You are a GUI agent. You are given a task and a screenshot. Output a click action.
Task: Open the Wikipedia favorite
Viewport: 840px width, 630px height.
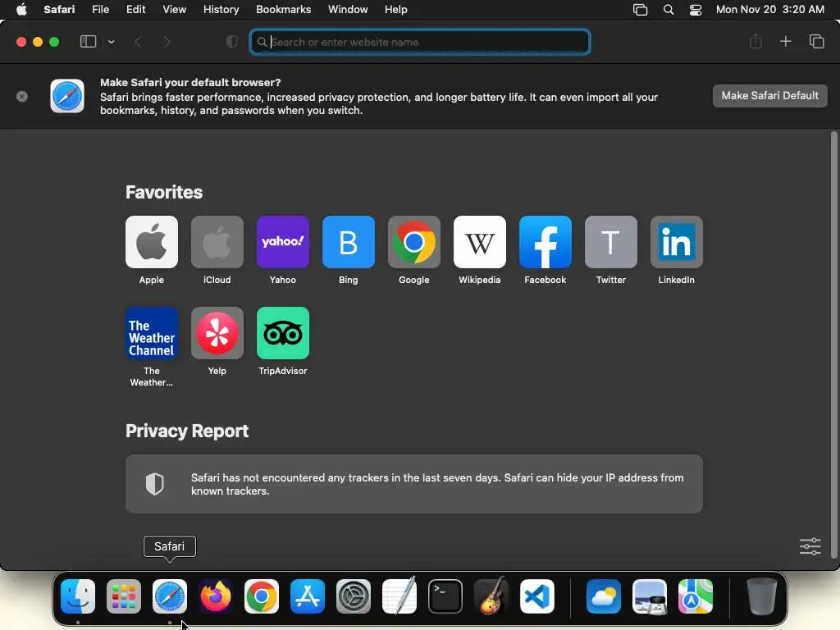479,242
